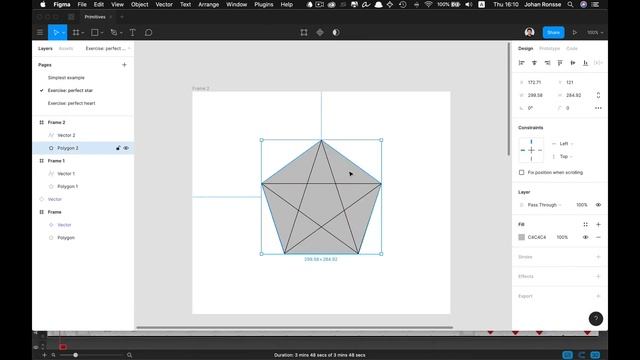640x360 pixels.
Task: Select the Pen tool
Action: pyautogui.click(x=114, y=32)
